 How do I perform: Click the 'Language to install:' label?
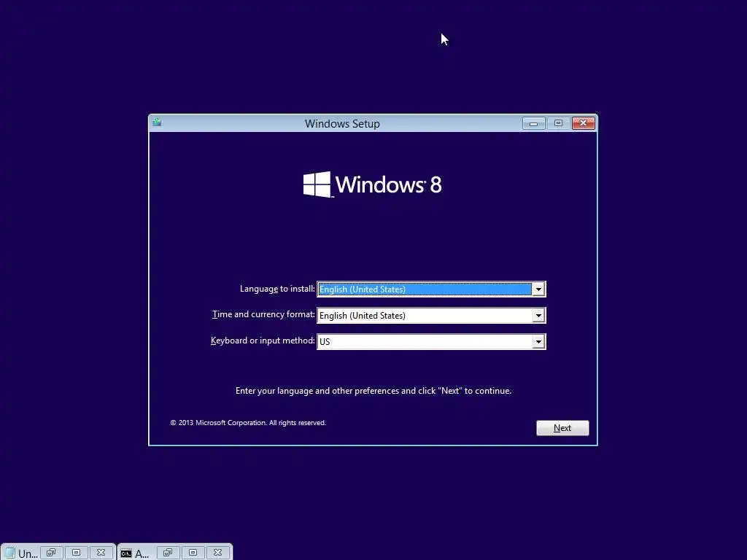pos(277,289)
